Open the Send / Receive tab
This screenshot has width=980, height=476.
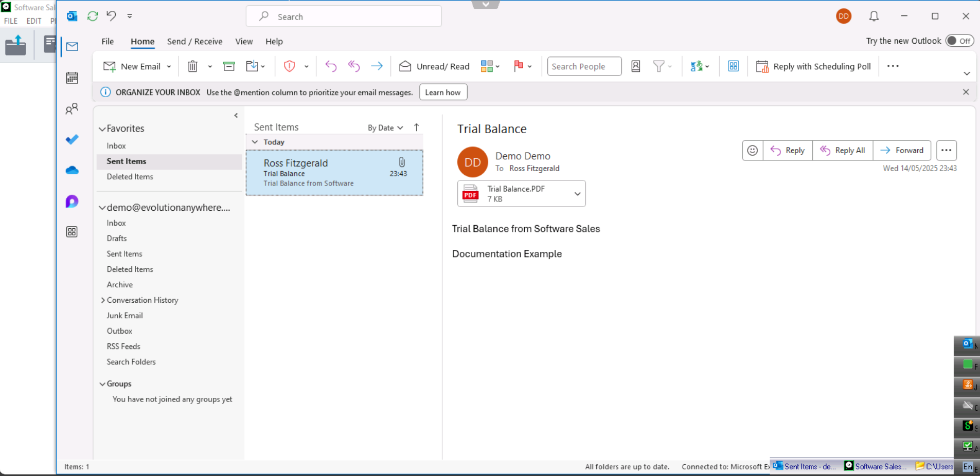pos(194,42)
